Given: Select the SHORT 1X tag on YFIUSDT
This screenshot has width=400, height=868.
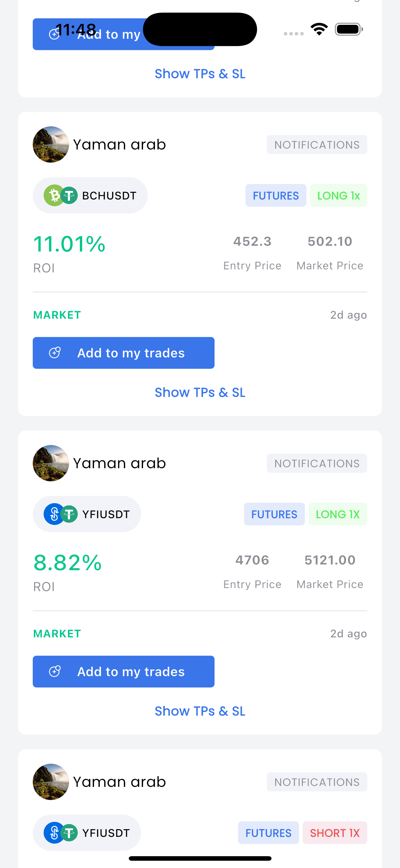Looking at the screenshot, I should (x=335, y=833).
